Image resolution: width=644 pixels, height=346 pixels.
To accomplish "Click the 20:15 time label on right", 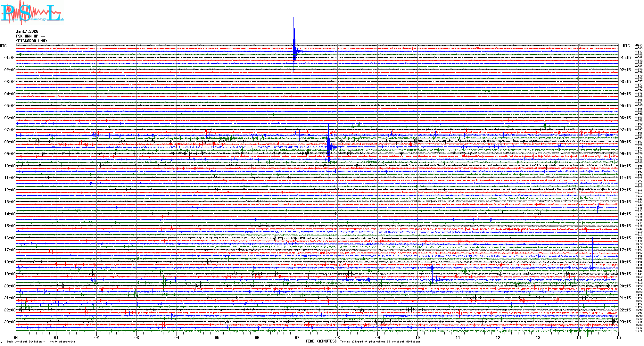I will (x=625, y=286).
